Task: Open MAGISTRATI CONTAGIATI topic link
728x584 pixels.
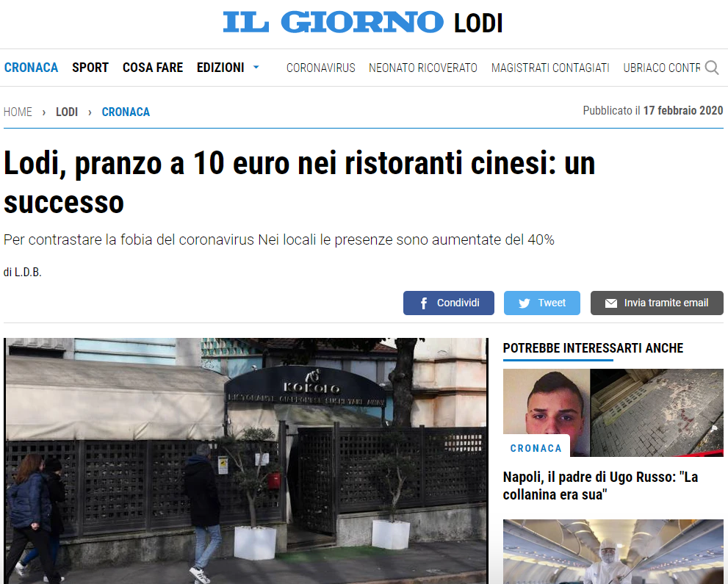Action: 550,68
